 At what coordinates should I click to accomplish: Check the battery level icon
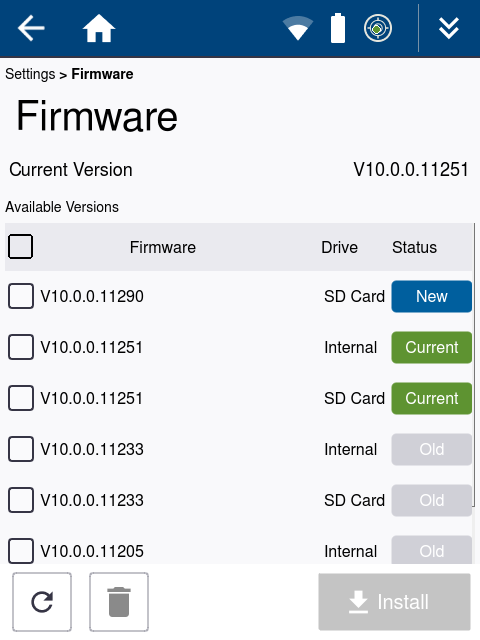pyautogui.click(x=338, y=28)
